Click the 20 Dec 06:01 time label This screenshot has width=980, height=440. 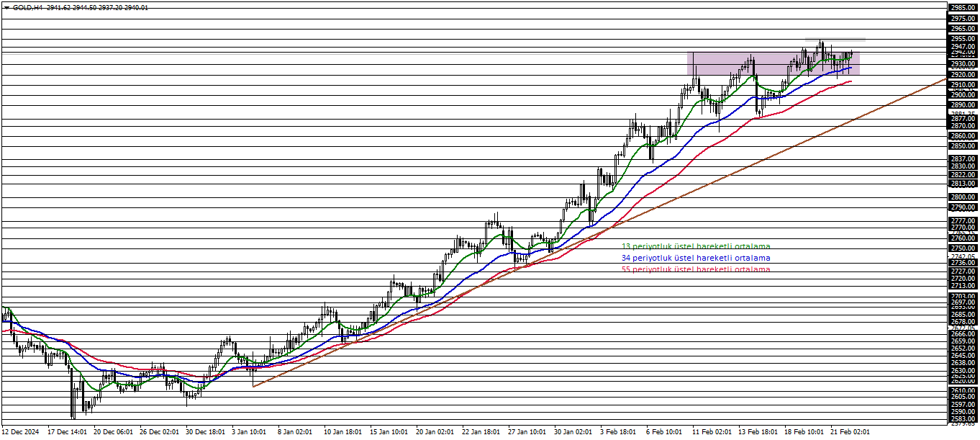(114, 432)
